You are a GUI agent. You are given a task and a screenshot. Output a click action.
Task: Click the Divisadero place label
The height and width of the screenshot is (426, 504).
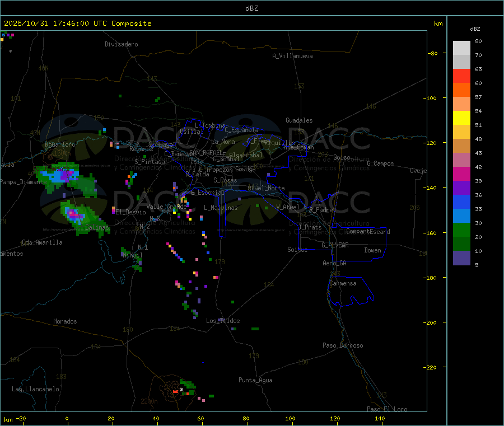click(x=121, y=44)
